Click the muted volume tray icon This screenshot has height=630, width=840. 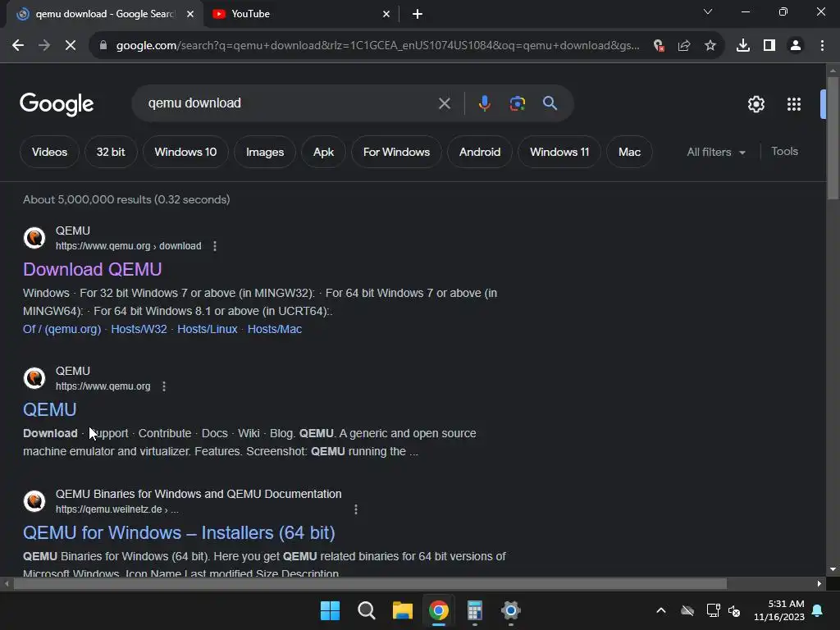coord(734,610)
